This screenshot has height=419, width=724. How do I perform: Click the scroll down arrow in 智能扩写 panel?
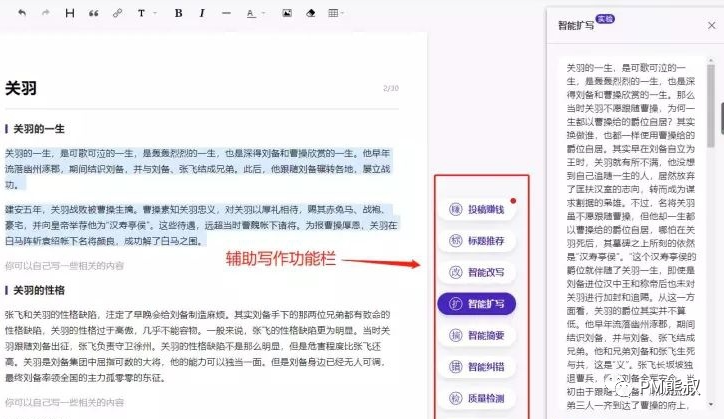[x=711, y=404]
